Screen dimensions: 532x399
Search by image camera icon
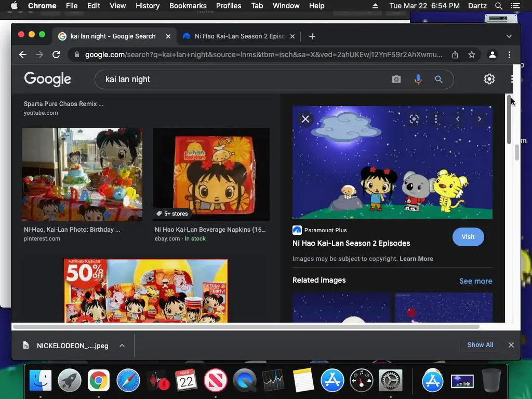tap(396, 79)
